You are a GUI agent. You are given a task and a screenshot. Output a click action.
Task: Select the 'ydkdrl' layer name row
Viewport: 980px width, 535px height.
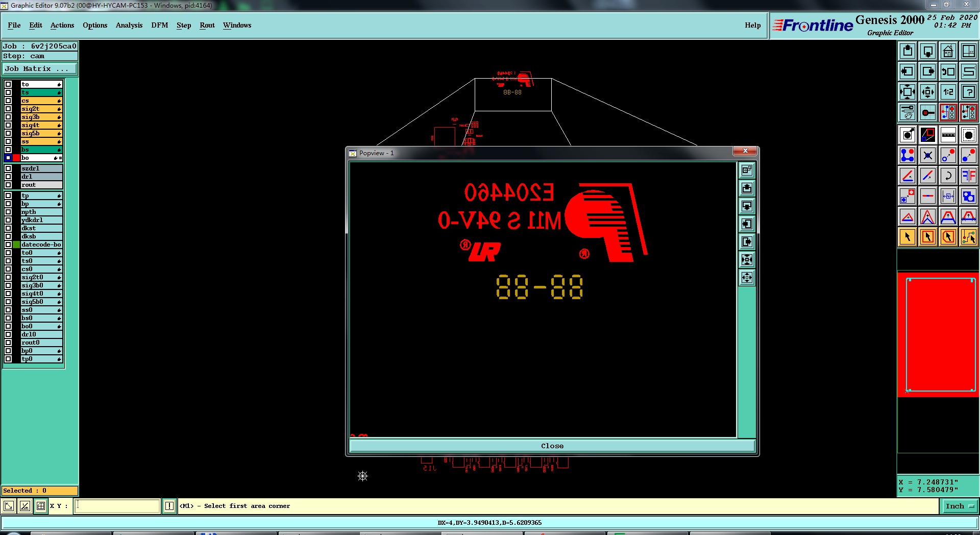(x=41, y=220)
